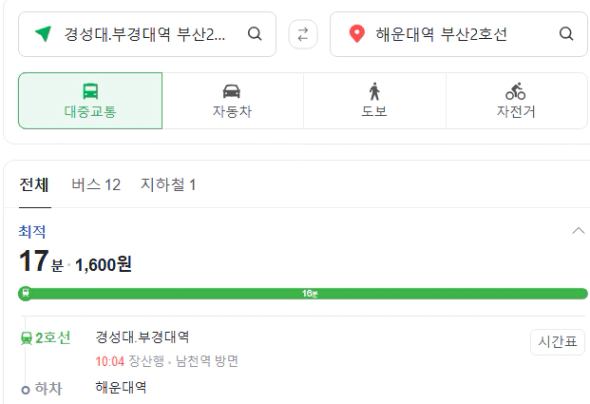The height and width of the screenshot is (404, 590).
Task: Switch to 자동차 car directions
Action: click(232, 100)
